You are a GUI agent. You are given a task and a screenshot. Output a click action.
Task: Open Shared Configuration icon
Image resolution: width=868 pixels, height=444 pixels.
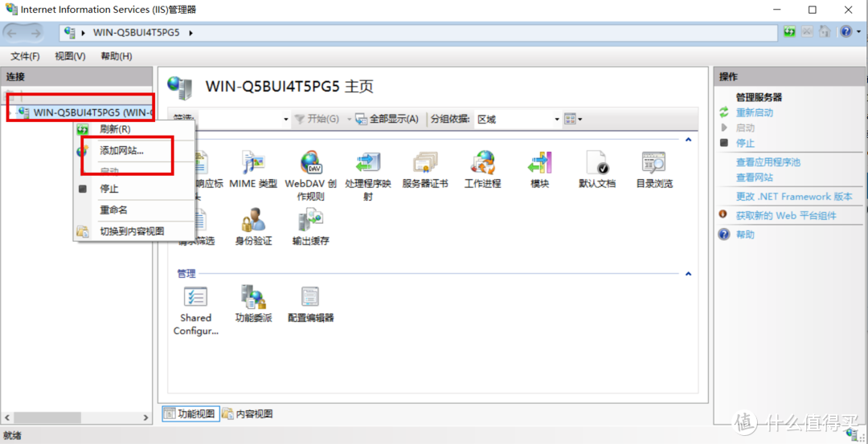(x=196, y=311)
